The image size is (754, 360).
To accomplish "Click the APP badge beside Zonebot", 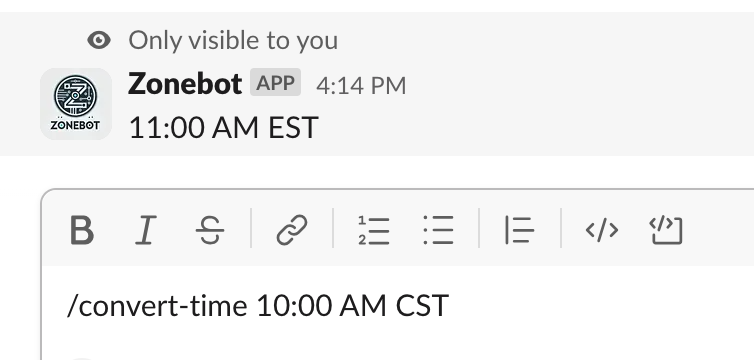I will point(276,83).
